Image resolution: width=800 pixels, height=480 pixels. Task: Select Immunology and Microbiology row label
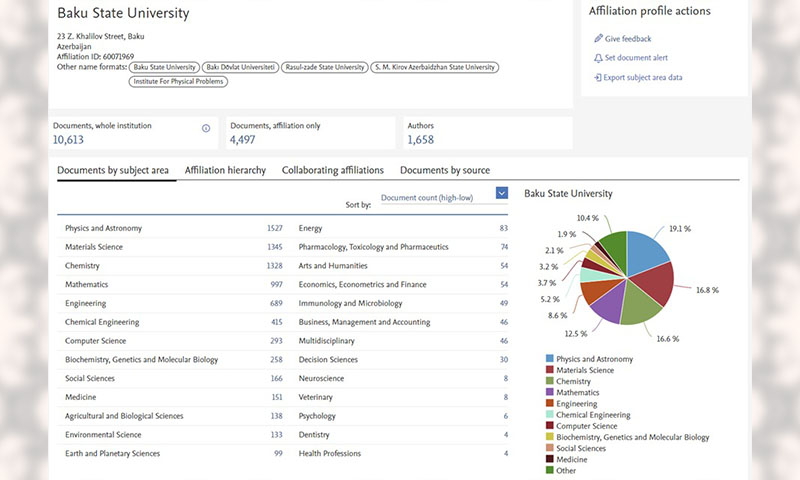coord(351,304)
